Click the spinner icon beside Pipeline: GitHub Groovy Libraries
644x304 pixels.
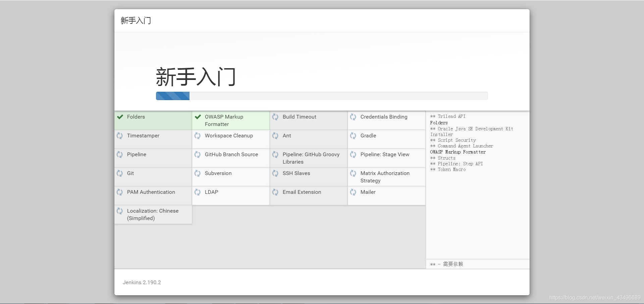(x=275, y=155)
